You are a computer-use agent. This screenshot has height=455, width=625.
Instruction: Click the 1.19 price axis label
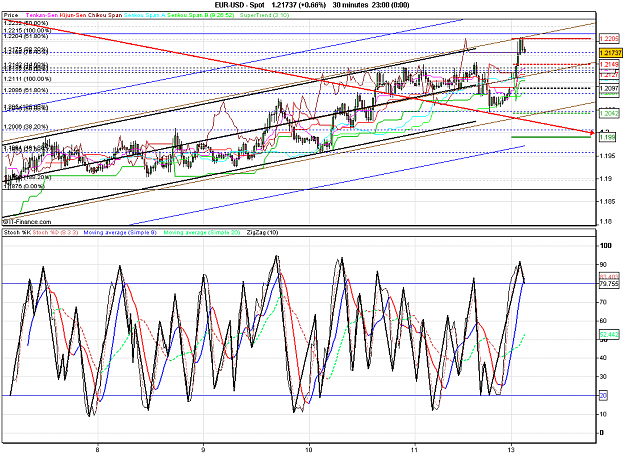[606, 179]
